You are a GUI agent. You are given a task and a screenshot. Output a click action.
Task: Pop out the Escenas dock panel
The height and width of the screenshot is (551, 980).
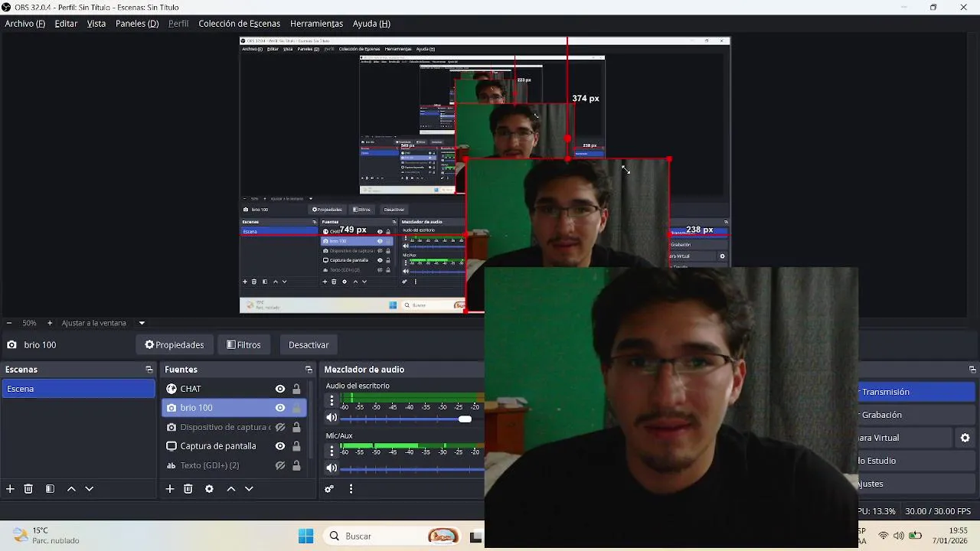click(149, 370)
